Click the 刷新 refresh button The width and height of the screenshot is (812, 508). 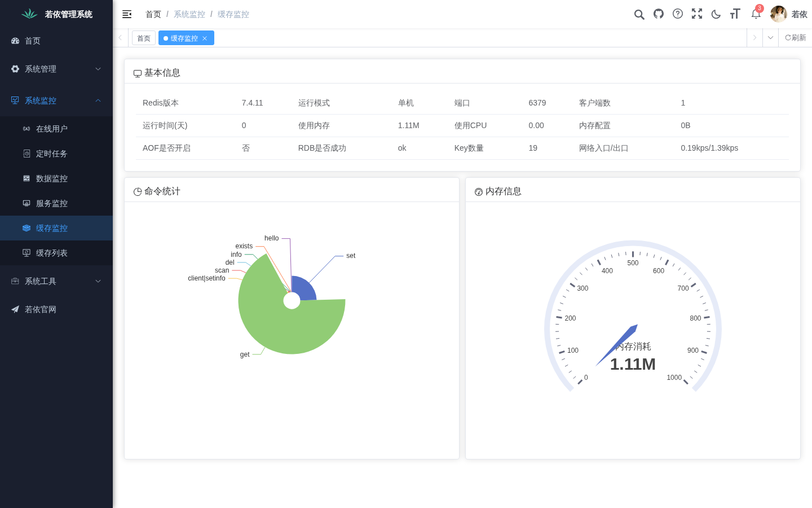click(x=795, y=38)
